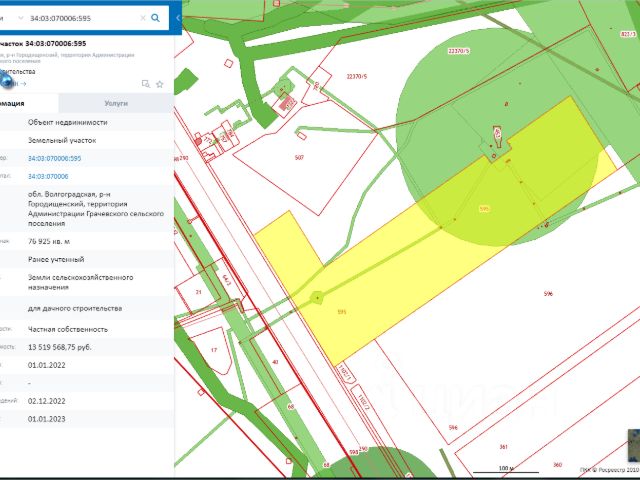Viewport: 640px width, 480px height.
Task: Click the status Ранее учтенный
Action: pos(56,259)
